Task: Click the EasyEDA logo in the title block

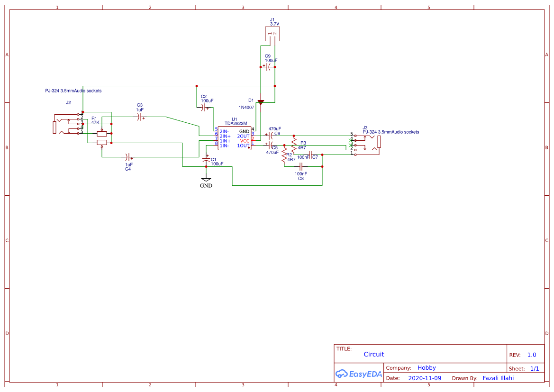Action: coord(359,374)
